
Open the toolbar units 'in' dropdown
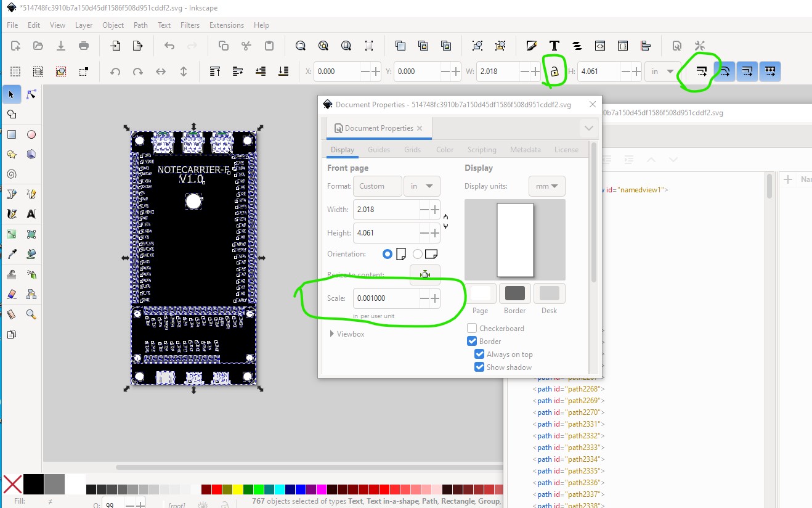click(663, 72)
